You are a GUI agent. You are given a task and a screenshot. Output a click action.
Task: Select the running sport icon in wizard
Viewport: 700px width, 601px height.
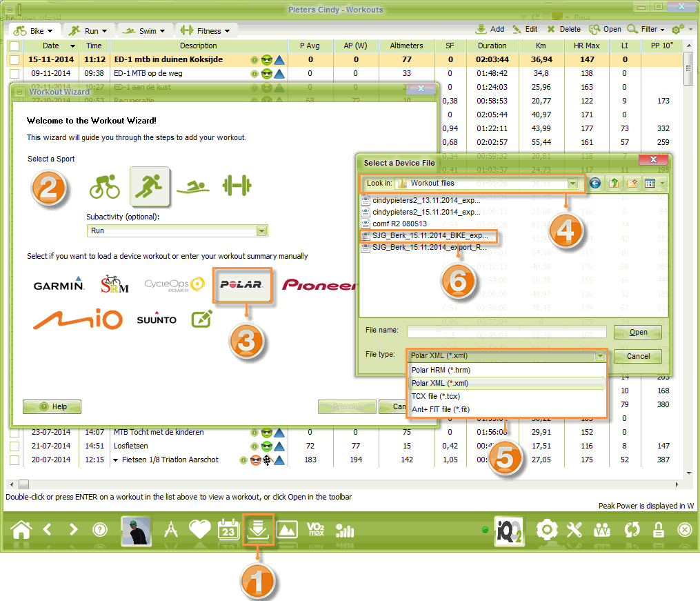coord(150,186)
